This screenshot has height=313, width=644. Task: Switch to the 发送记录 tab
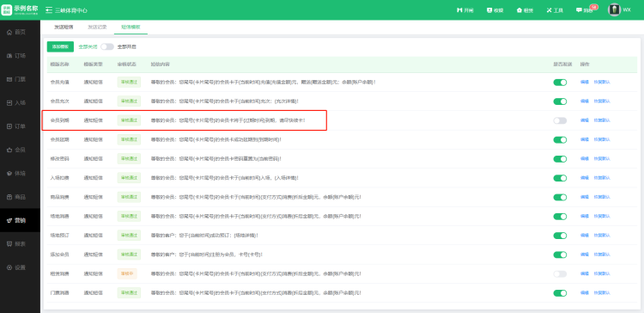[x=97, y=28]
